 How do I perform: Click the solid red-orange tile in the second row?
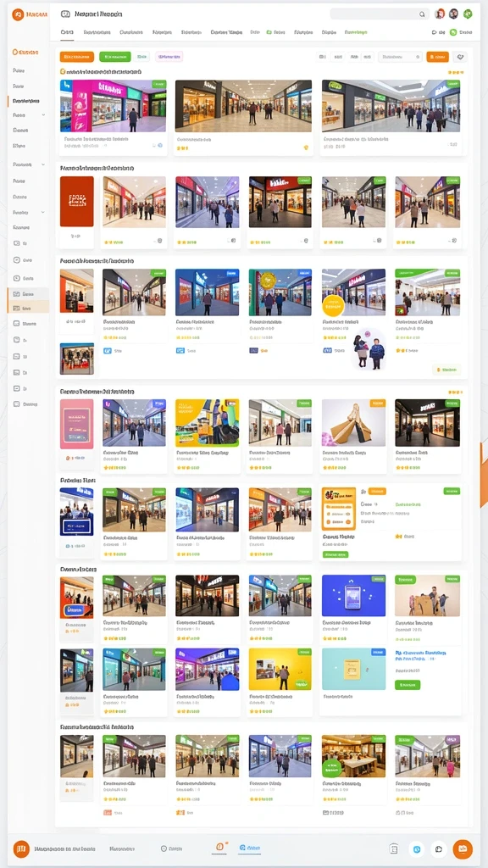click(x=77, y=202)
